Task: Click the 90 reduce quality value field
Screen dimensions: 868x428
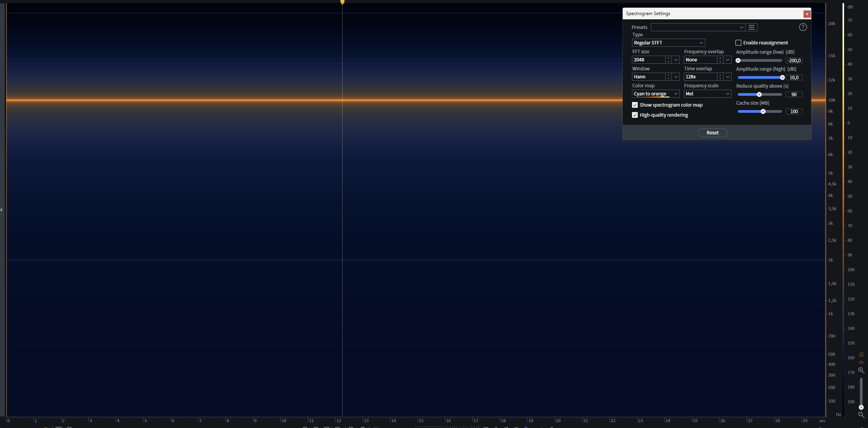Action: [794, 95]
